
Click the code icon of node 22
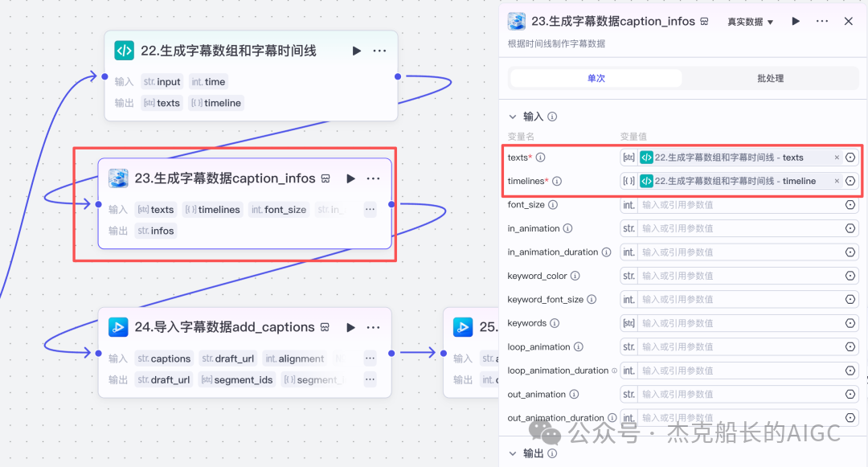[124, 51]
